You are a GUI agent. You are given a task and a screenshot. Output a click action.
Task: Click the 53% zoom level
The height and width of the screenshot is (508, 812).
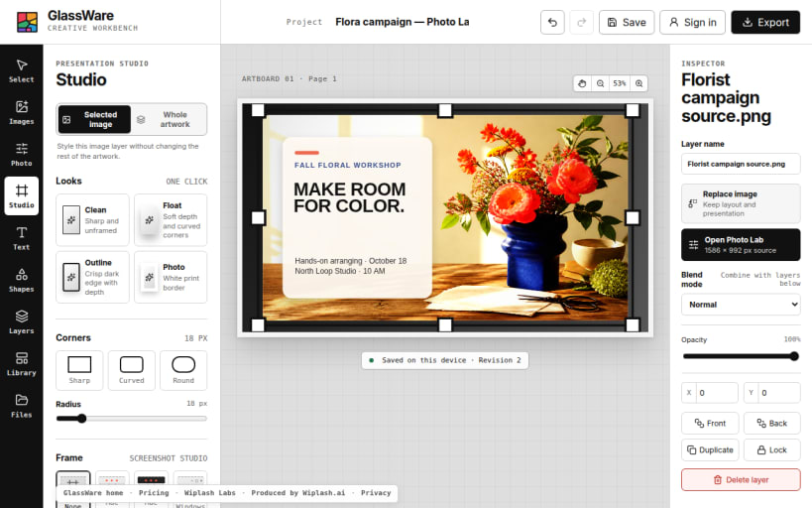click(x=620, y=83)
